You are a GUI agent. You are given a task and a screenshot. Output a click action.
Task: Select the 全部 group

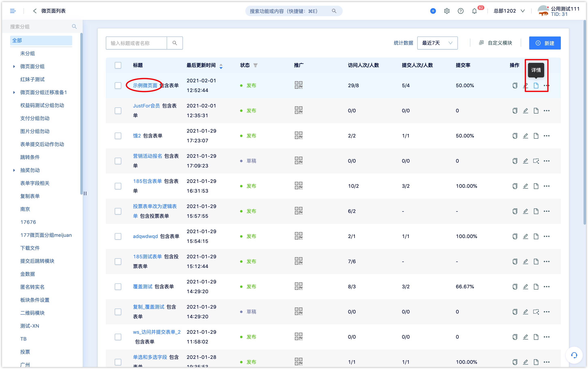pos(41,41)
